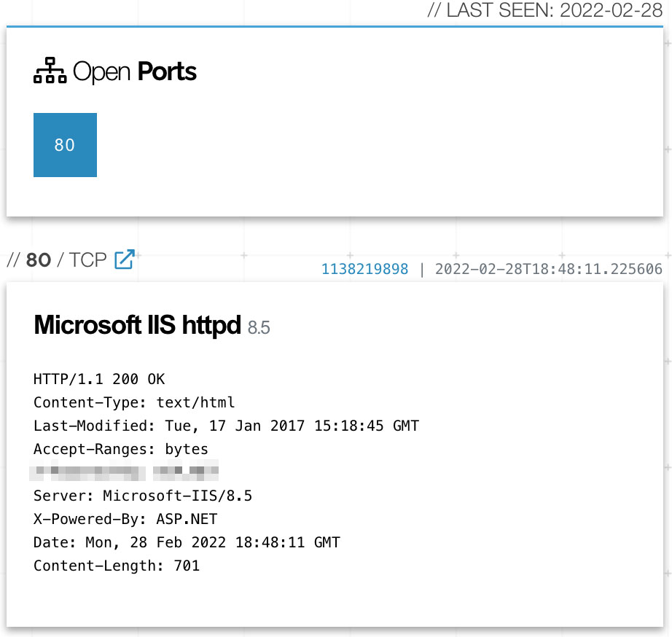Click the 8.5 version number
This screenshot has width=672, height=637.
click(x=259, y=327)
